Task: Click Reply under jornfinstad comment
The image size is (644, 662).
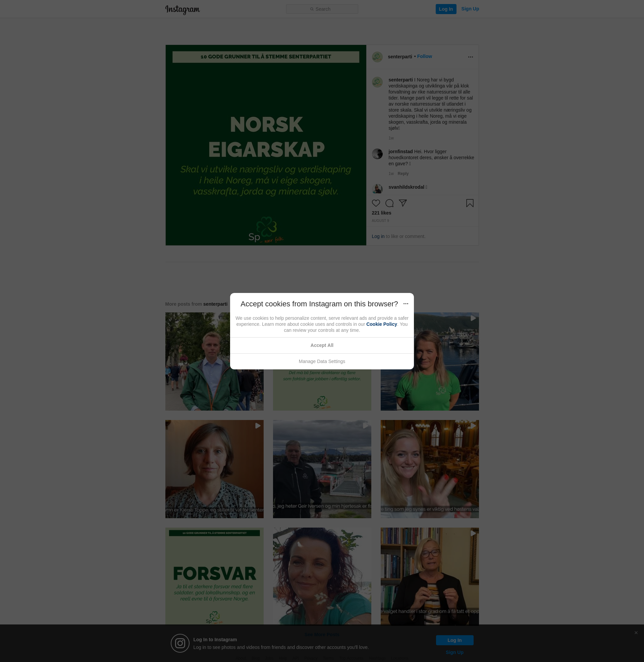Action: [x=403, y=174]
